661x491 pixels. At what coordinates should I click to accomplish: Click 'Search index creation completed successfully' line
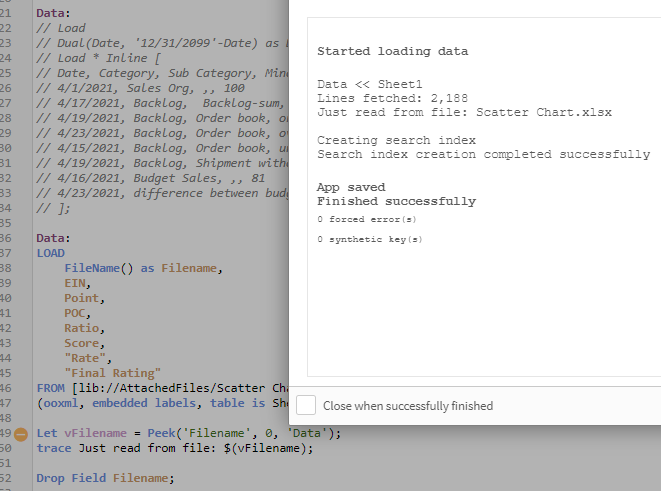pos(484,154)
